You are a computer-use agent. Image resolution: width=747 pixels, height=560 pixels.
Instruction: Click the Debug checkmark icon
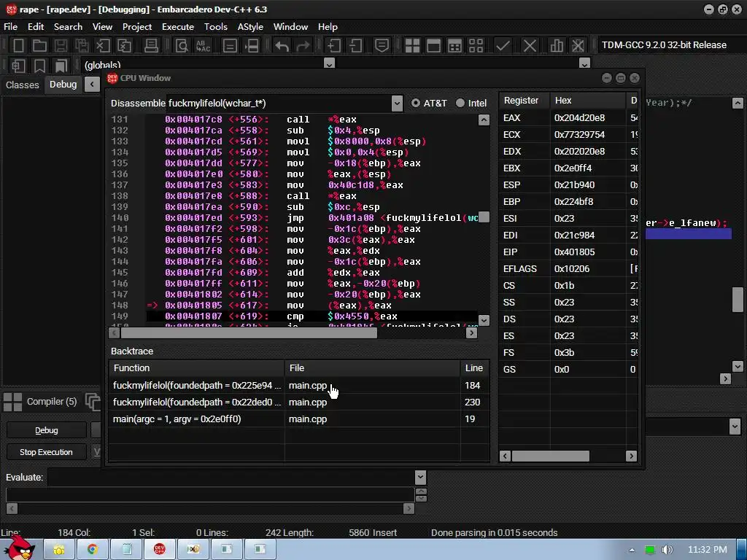click(x=503, y=45)
